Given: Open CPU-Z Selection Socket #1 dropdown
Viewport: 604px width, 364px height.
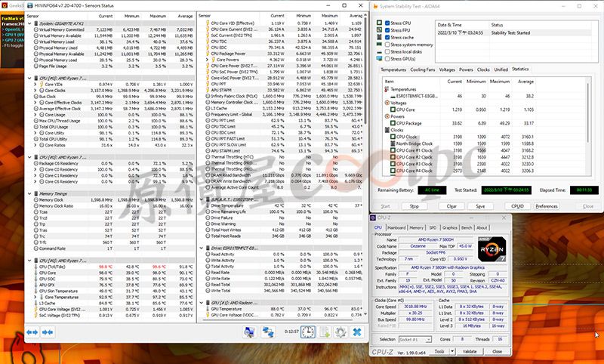Looking at the screenshot, I should pyautogui.click(x=414, y=339).
